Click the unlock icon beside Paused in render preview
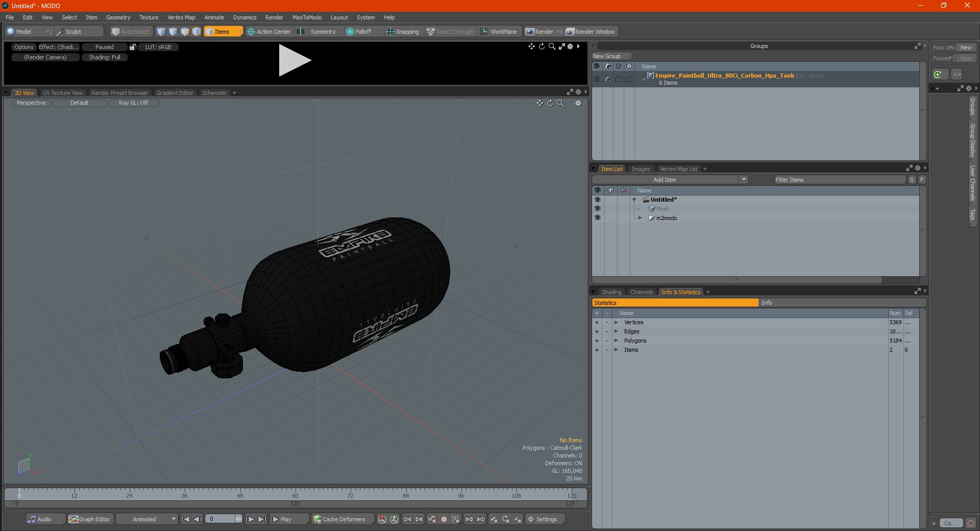Screen dimensions: 980x531 tap(133, 47)
